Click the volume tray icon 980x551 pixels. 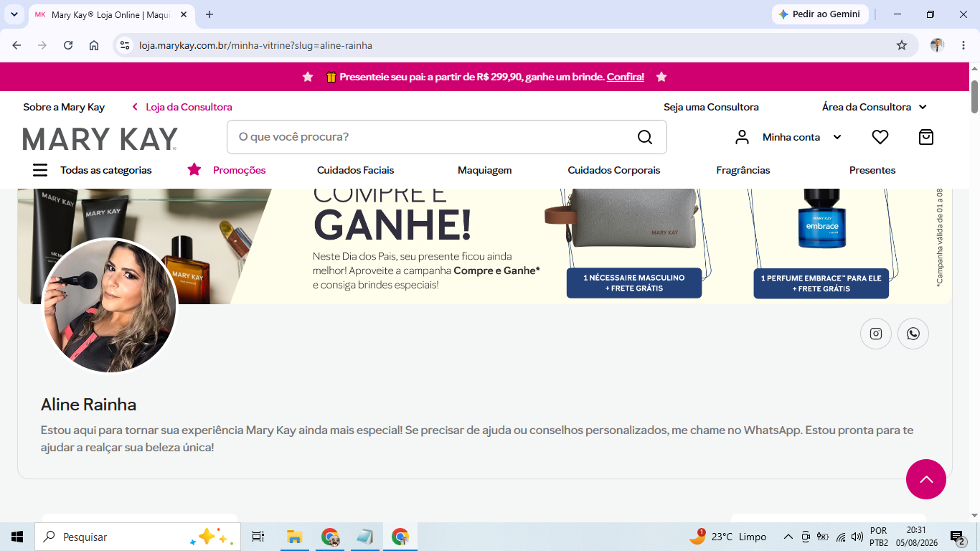857,537
